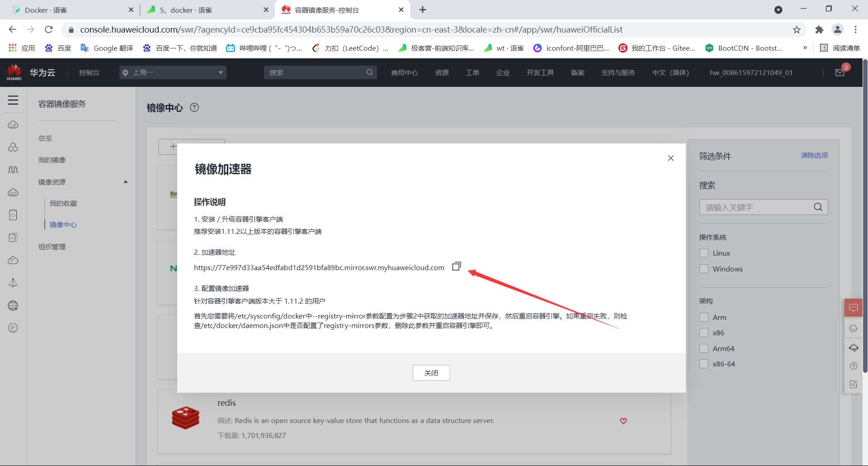Bookmark this page with the star icon
Viewport: 868px width, 466px height.
pos(797,30)
